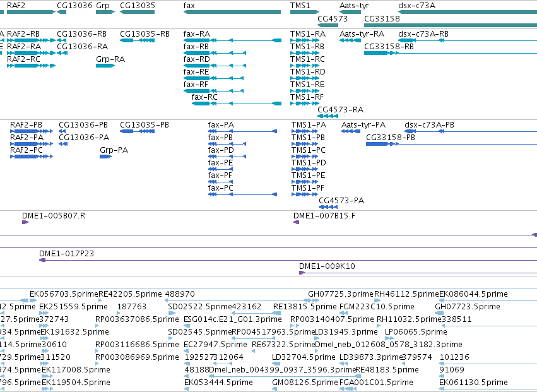Image resolution: width=537 pixels, height=392 pixels.
Task: Select the LD32704.5prime EST label
Action: pos(304,357)
